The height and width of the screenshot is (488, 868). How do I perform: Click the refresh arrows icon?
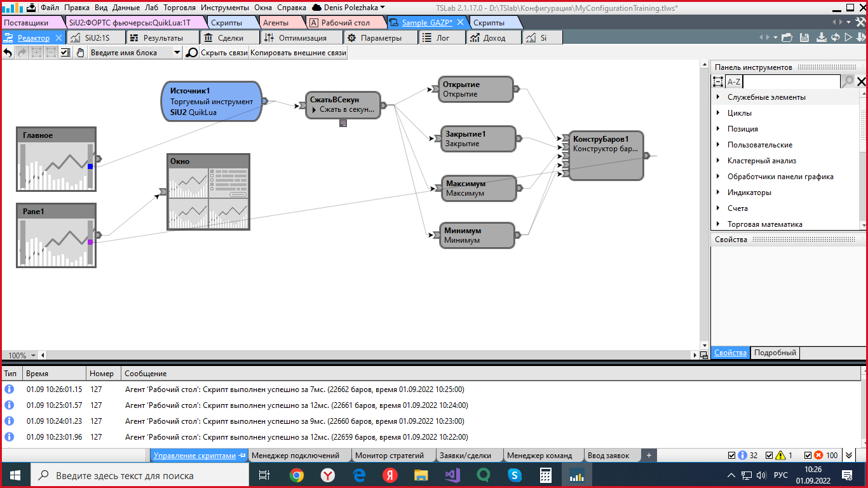pyautogui.click(x=835, y=38)
